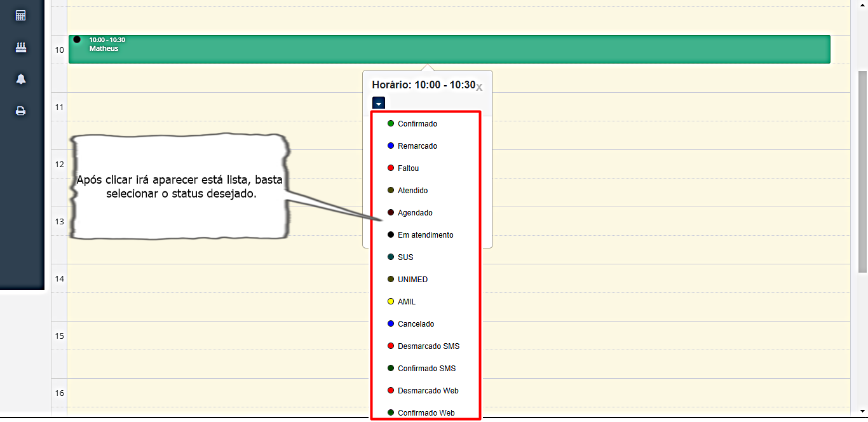Mark the appointment as Faltou
This screenshot has height=422, width=868.
tap(408, 168)
